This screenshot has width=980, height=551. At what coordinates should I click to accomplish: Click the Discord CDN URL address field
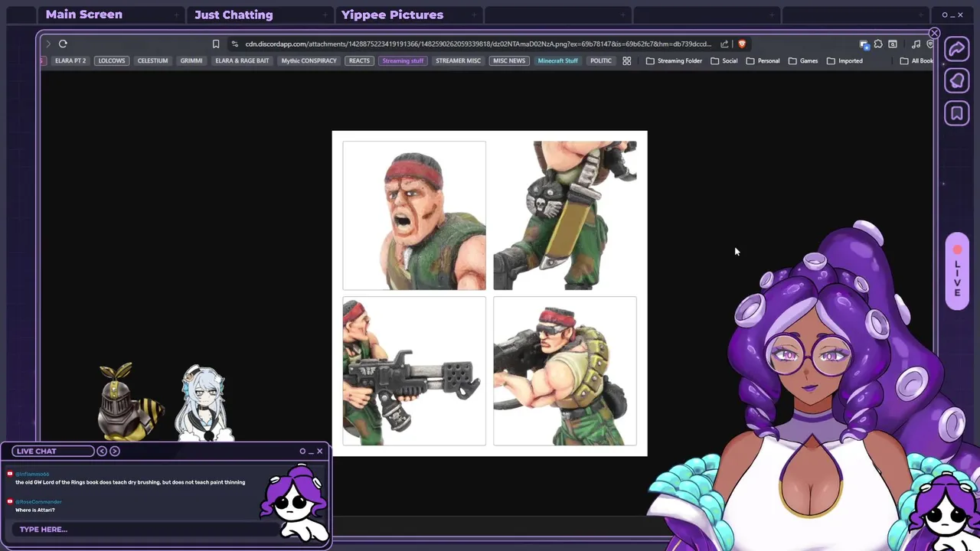click(x=479, y=44)
